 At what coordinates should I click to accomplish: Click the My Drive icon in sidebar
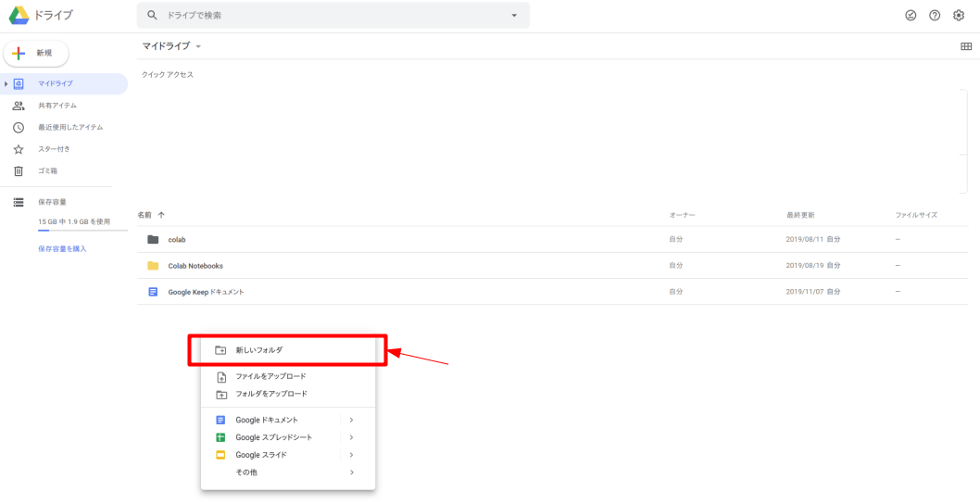[19, 83]
